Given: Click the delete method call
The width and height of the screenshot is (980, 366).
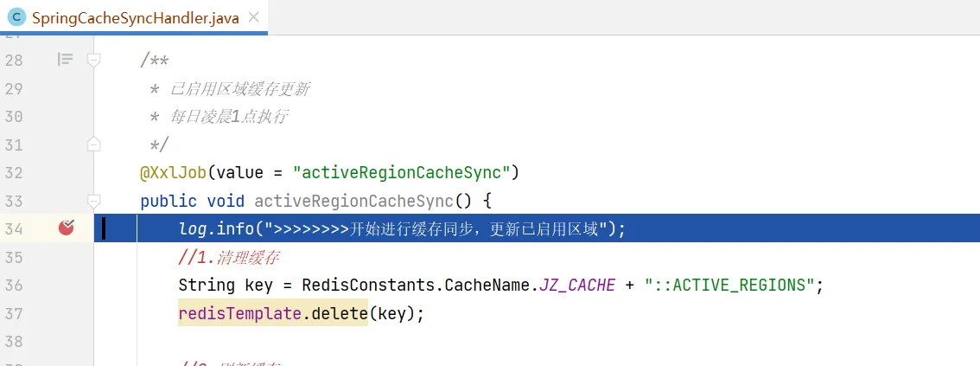Looking at the screenshot, I should [340, 313].
